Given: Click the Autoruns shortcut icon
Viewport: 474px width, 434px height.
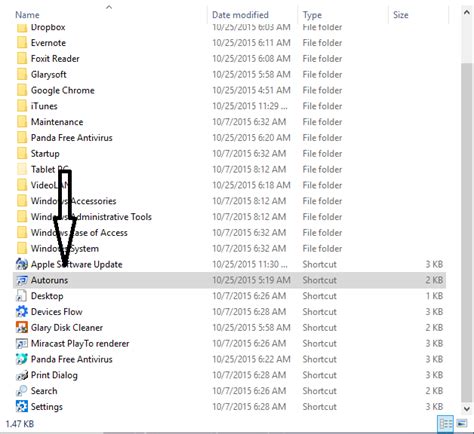Looking at the screenshot, I should pos(22,280).
